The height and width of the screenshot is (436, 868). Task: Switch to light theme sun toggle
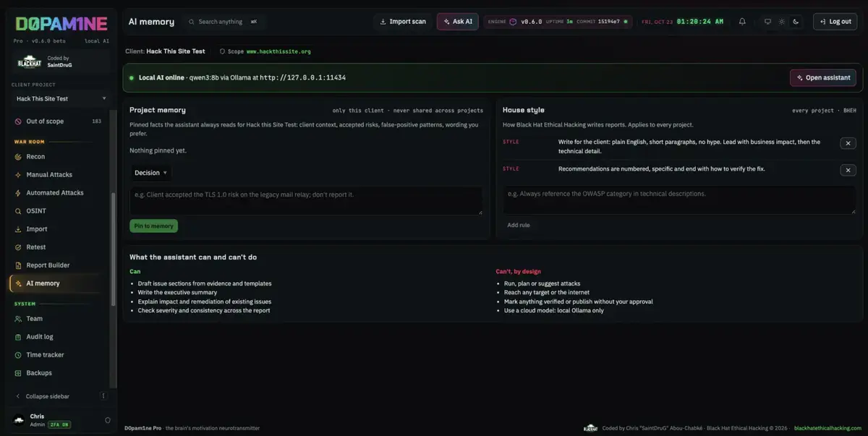(x=782, y=22)
